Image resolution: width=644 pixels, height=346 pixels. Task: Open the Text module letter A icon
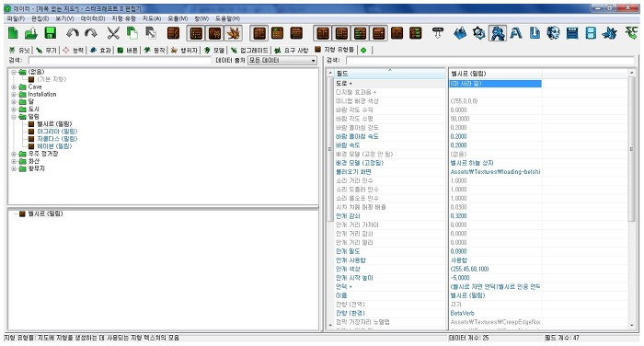coord(516,33)
